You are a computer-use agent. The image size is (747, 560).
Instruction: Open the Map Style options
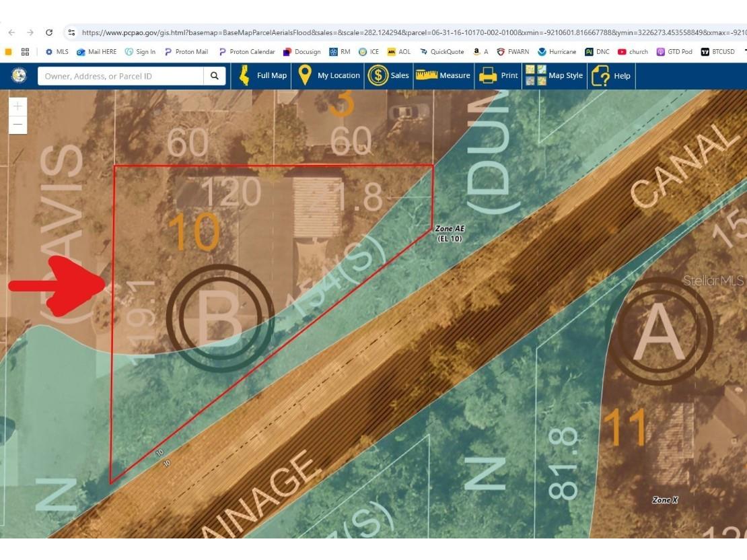(x=554, y=76)
